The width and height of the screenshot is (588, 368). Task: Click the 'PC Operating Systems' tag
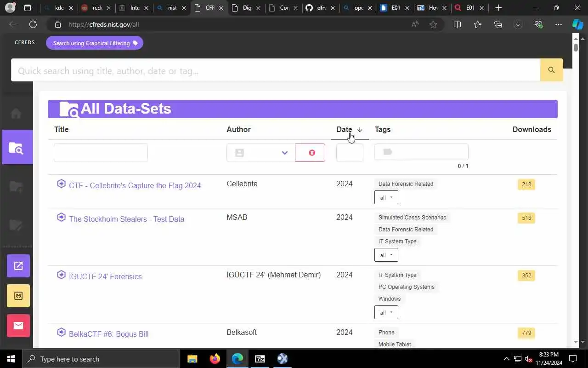click(x=406, y=287)
